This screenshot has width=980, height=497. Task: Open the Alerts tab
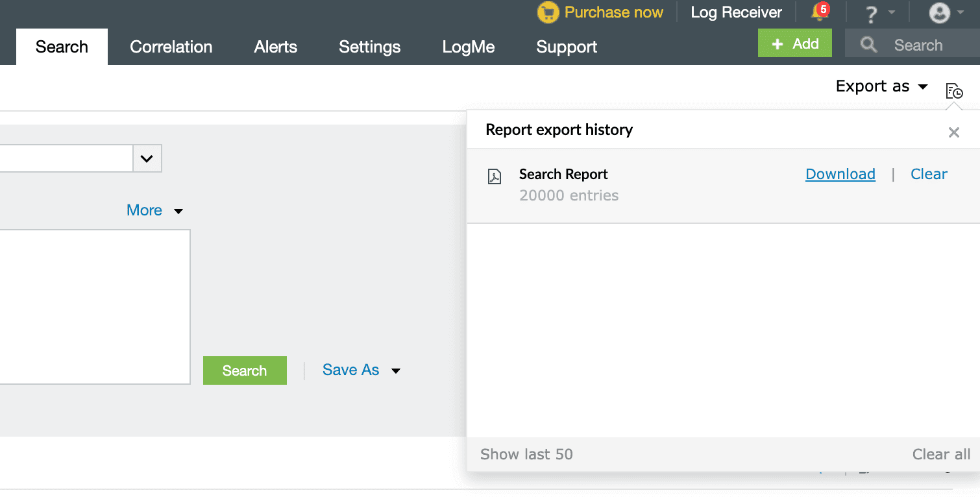[275, 47]
